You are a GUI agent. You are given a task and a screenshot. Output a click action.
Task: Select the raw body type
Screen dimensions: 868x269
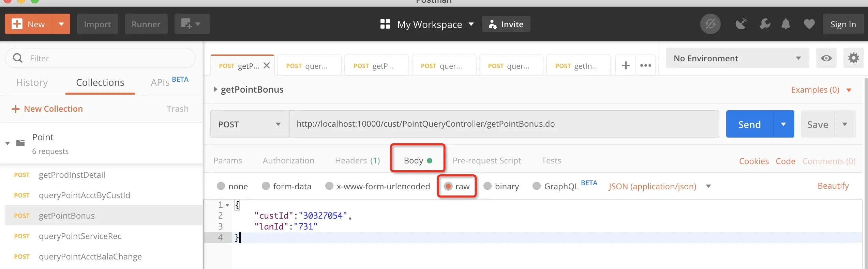coord(448,186)
